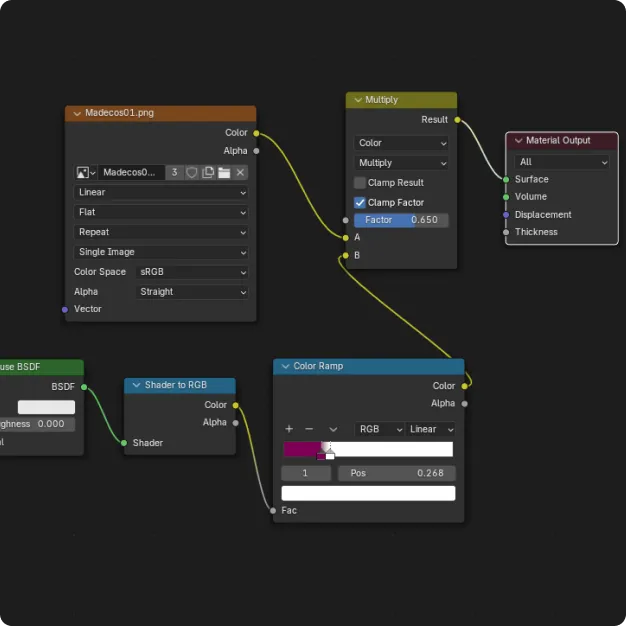This screenshot has height=626, width=626.
Task: Click the Thickness input socket
Action: pyautogui.click(x=506, y=232)
